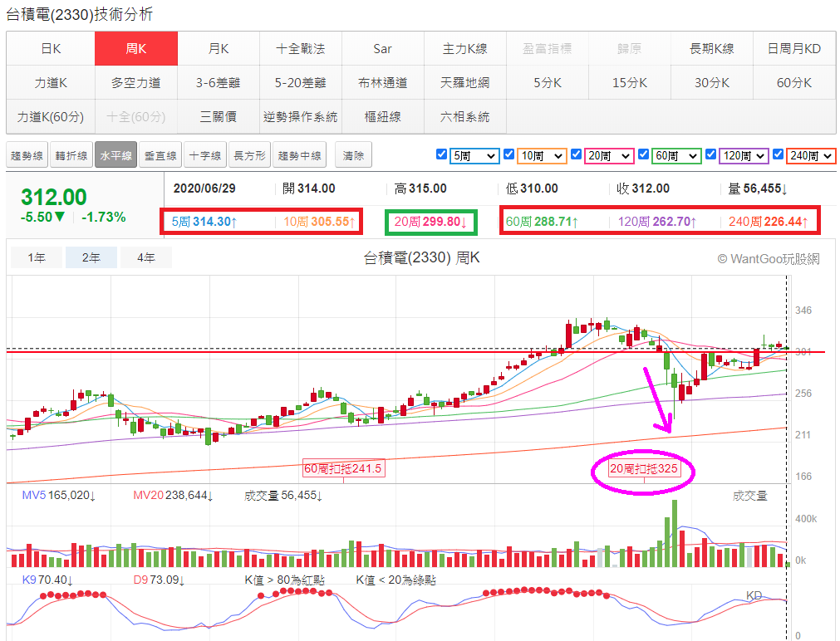Open 力道K(60分) tab
This screenshot has height=641, width=840.
coord(51,117)
